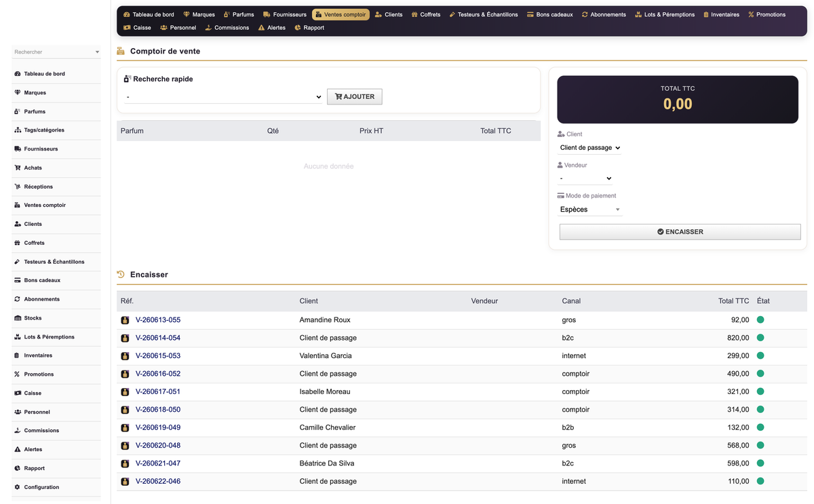814x504 pixels.
Task: Click the Coffrets gift icon in the sidebar
Action: click(17, 243)
